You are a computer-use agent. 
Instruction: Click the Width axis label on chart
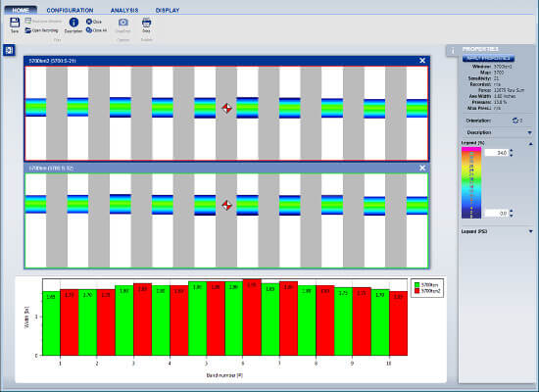pos(26,318)
